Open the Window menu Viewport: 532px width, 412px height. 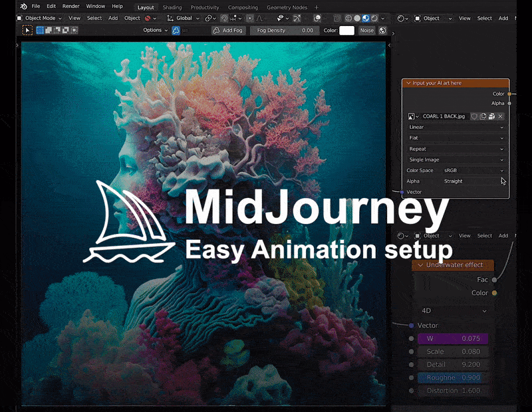point(96,6)
